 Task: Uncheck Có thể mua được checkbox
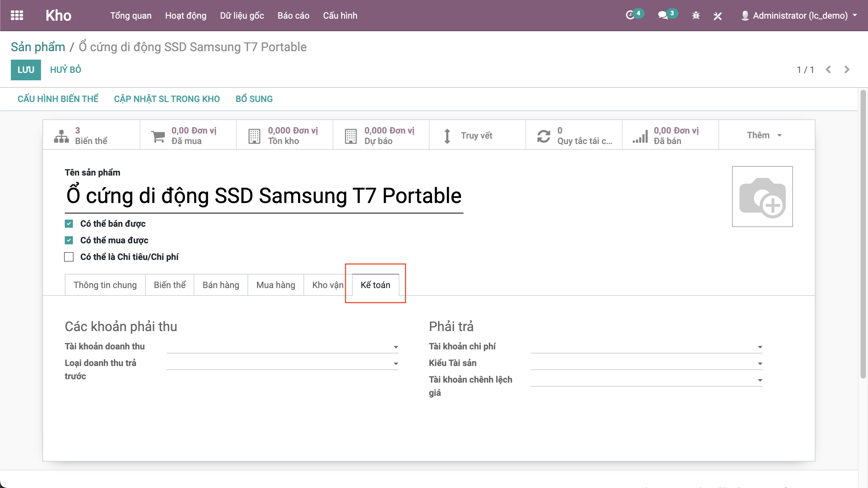click(69, 240)
